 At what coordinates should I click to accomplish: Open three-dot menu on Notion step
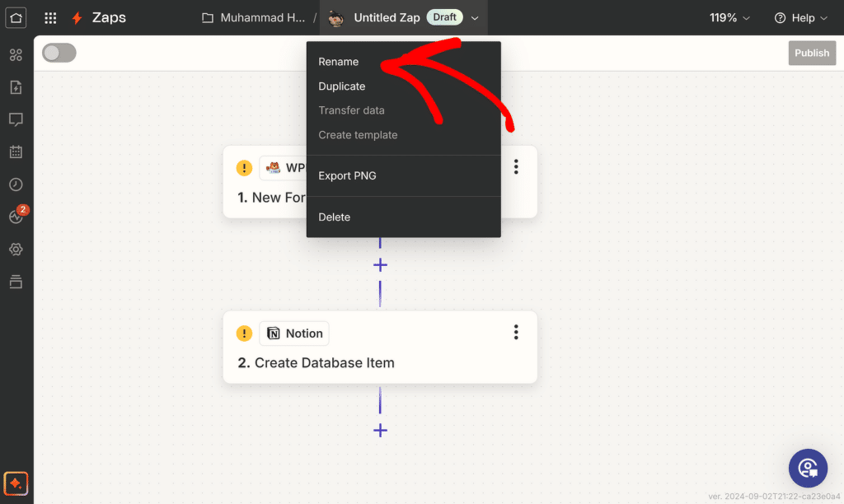(x=516, y=332)
